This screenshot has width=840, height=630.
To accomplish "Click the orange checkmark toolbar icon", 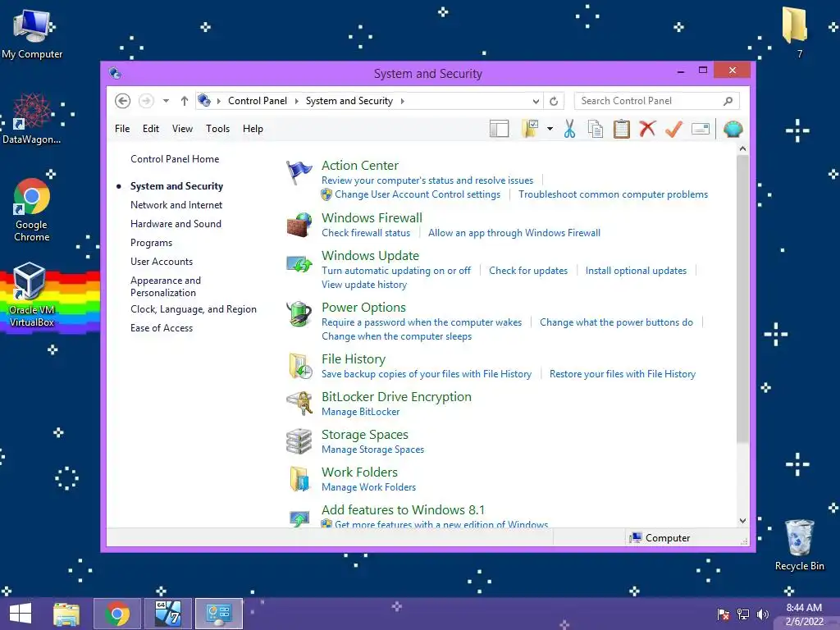I will [x=674, y=129].
